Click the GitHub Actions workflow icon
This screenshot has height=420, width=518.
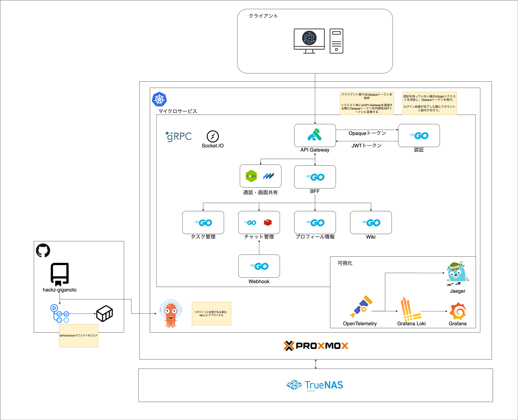59,313
